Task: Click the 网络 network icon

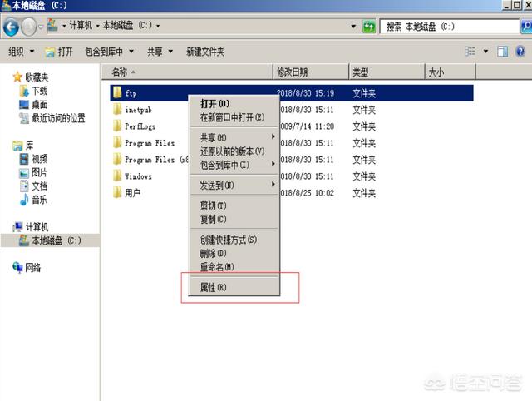Action: pyautogui.click(x=17, y=267)
